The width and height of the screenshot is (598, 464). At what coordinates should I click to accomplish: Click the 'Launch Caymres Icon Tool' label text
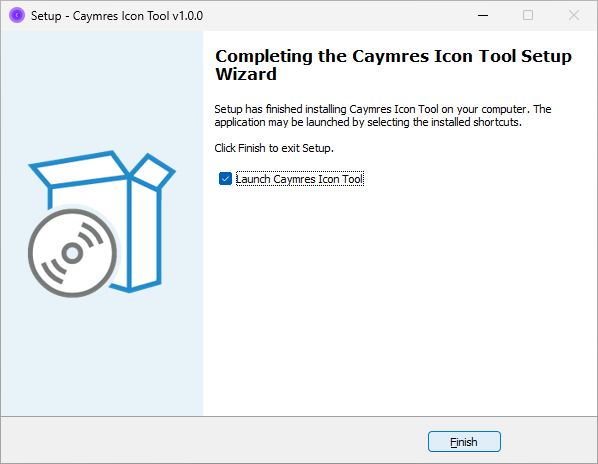[x=299, y=179]
